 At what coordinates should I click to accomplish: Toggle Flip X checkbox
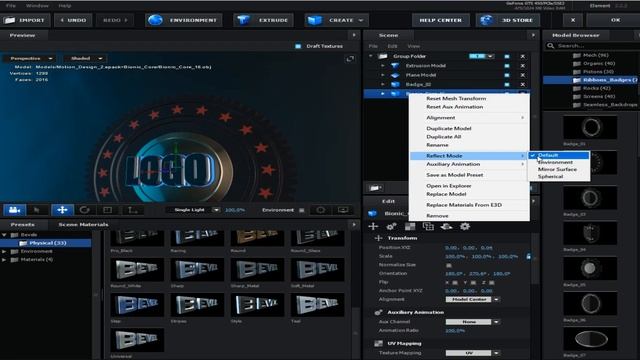click(x=455, y=282)
